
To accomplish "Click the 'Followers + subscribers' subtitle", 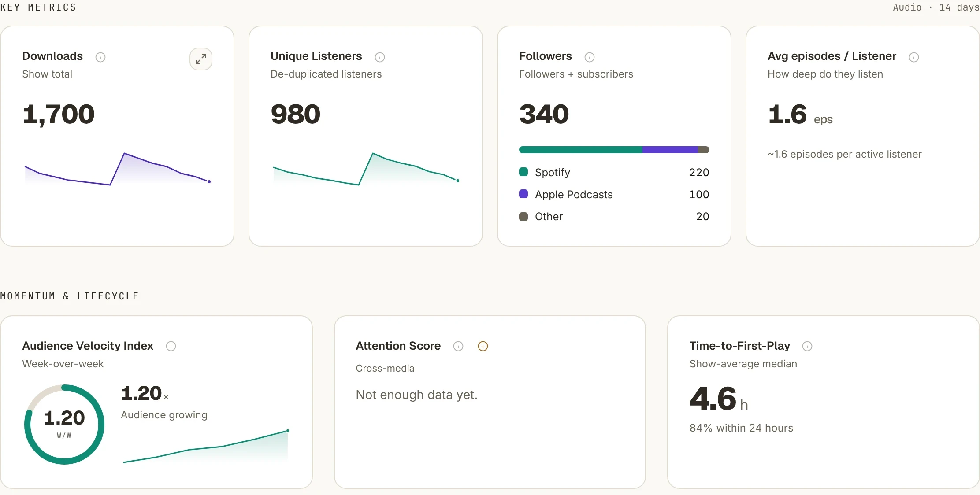I will click(x=576, y=74).
